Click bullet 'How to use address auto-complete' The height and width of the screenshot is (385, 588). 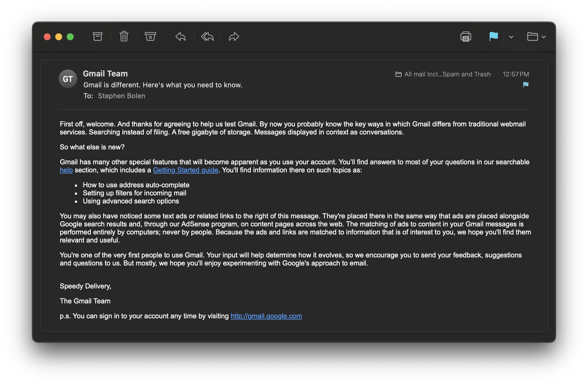[136, 185]
